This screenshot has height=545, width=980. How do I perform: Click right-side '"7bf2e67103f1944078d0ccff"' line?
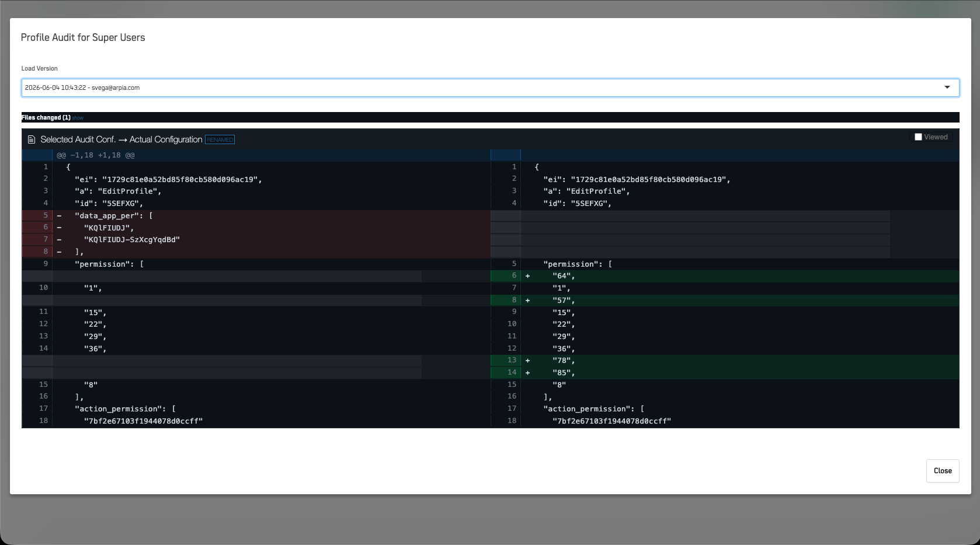tap(611, 421)
